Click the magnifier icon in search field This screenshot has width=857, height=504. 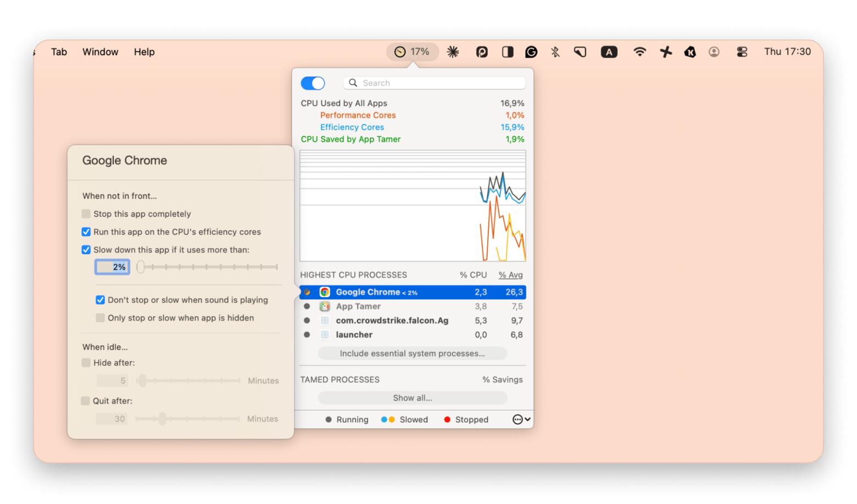(353, 83)
